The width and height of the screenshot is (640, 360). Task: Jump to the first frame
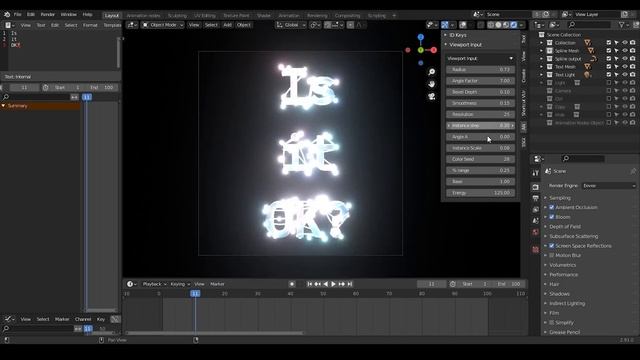click(x=309, y=284)
